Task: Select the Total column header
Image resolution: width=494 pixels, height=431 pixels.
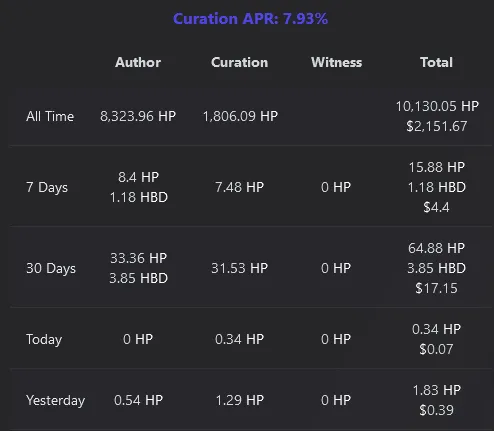Action: 436,62
